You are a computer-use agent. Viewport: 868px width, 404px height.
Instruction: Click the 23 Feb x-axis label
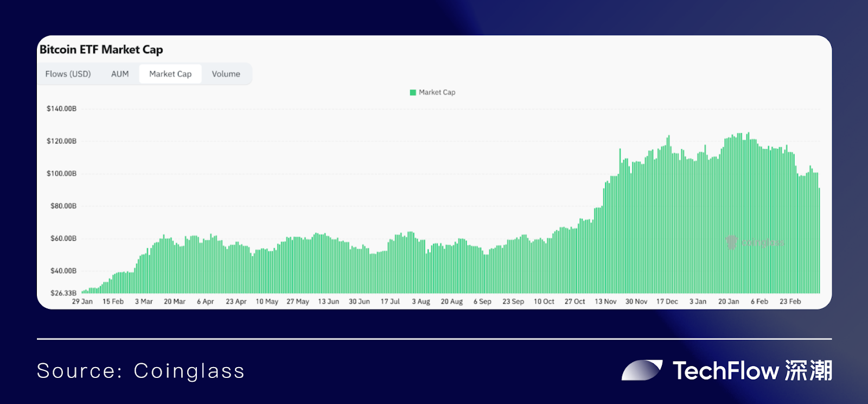click(790, 301)
